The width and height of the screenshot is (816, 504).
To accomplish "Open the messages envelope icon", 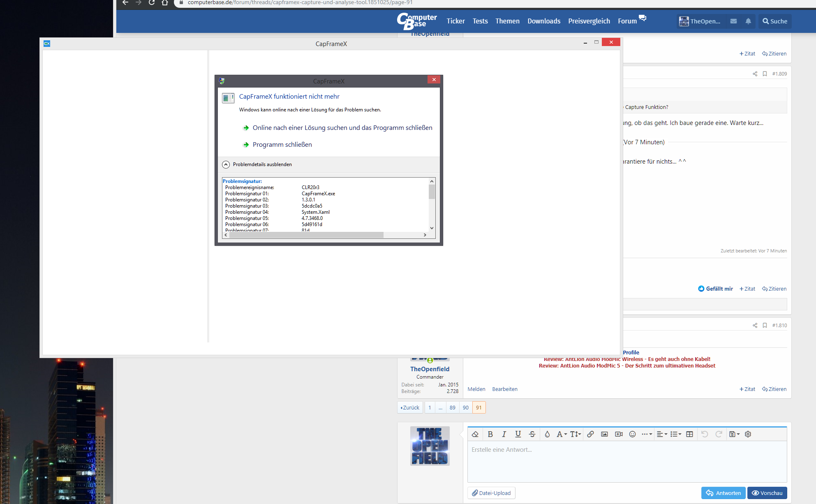I will pos(733,21).
